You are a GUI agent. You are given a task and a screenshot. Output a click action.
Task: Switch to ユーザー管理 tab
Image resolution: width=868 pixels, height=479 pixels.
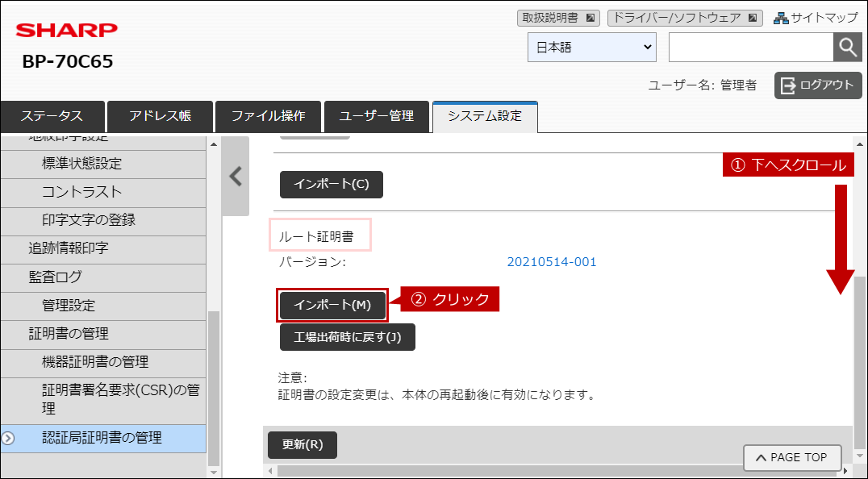(377, 117)
